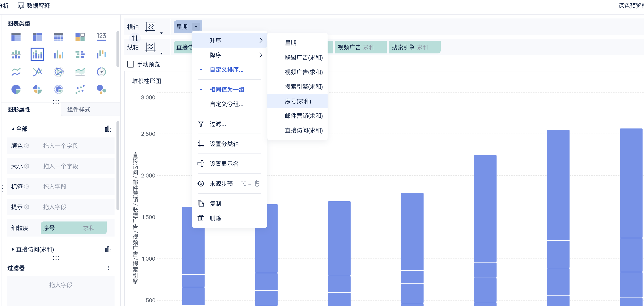Viewport: 644px width, 306px height.
Task: Click the swap axes arrows icon
Action: [x=135, y=38]
